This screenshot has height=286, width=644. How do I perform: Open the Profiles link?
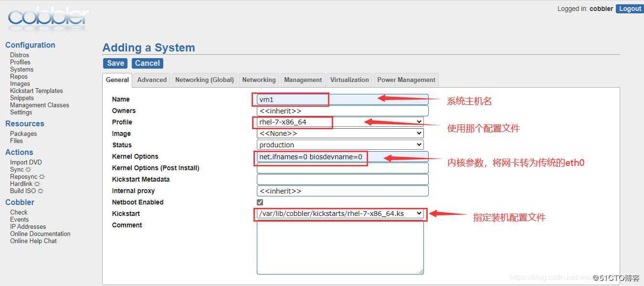pyautogui.click(x=20, y=62)
